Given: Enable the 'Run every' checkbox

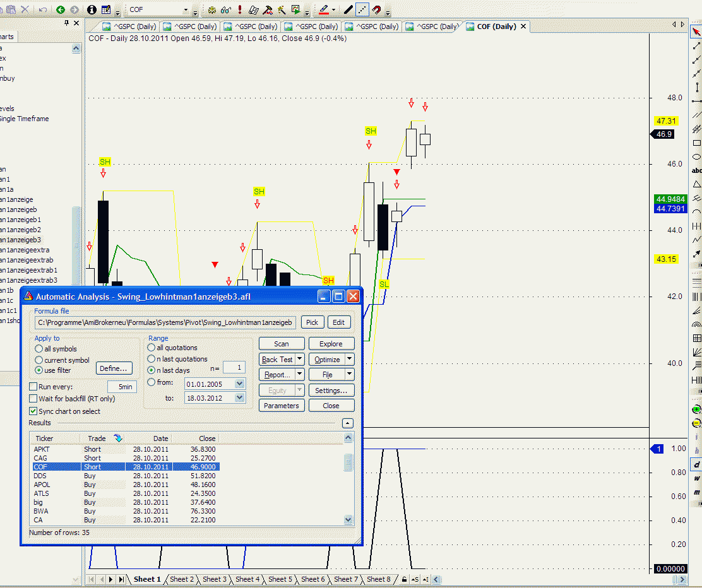Looking at the screenshot, I should 33,387.
